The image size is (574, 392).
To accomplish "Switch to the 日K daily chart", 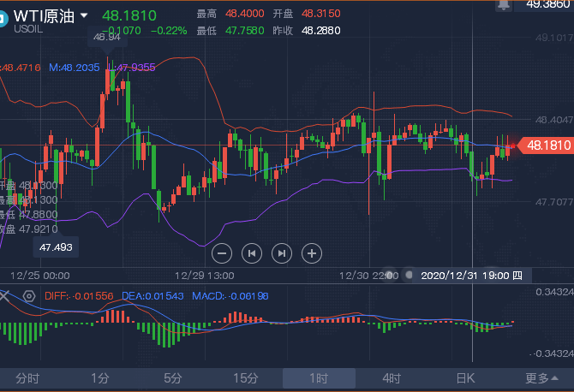I will tap(465, 378).
